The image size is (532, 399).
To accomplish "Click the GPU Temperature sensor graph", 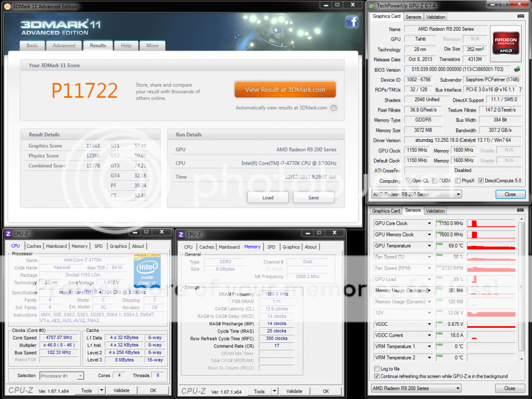I will (x=491, y=246).
